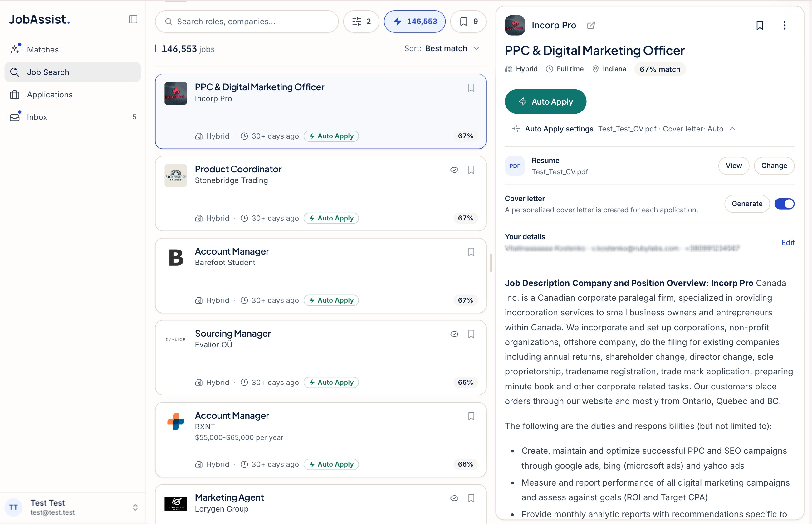Click the job list scrollbar handle

pyautogui.click(x=491, y=263)
